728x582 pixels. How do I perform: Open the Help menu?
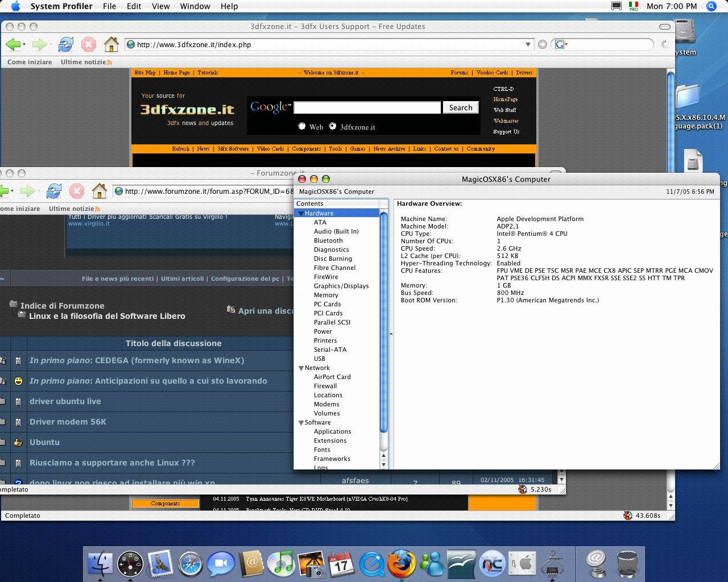[229, 6]
